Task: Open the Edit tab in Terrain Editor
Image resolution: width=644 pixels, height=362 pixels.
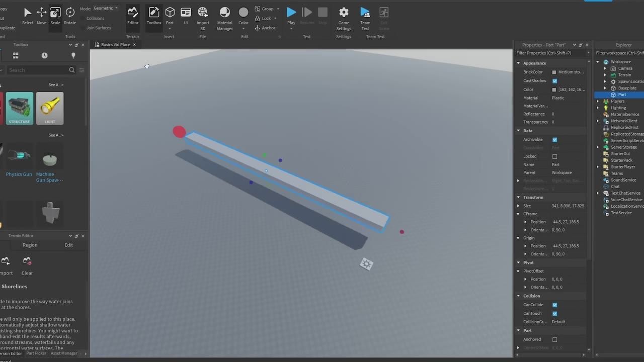Action: tap(68, 245)
